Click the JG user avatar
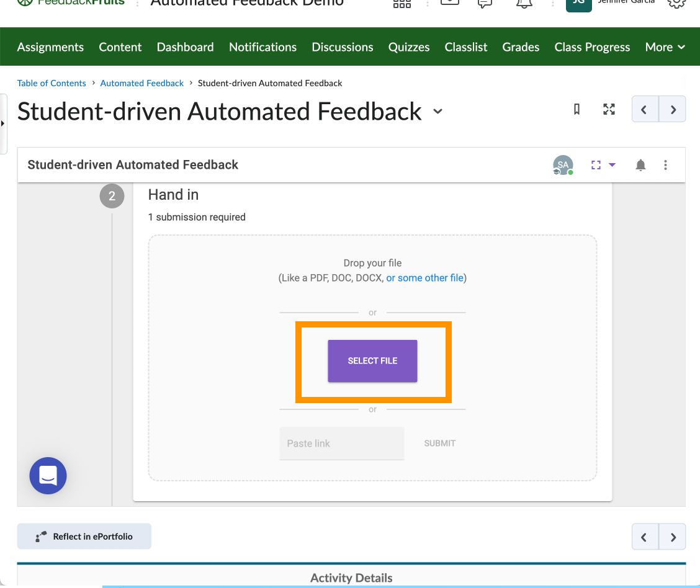This screenshot has height=588, width=700. [578, 4]
